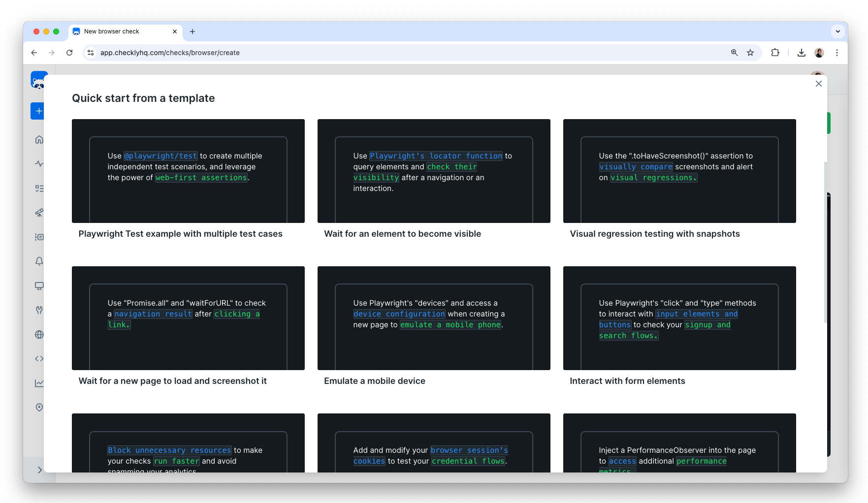The width and height of the screenshot is (868, 503).
Task: Select the dashboards monitor icon
Action: [x=39, y=286]
